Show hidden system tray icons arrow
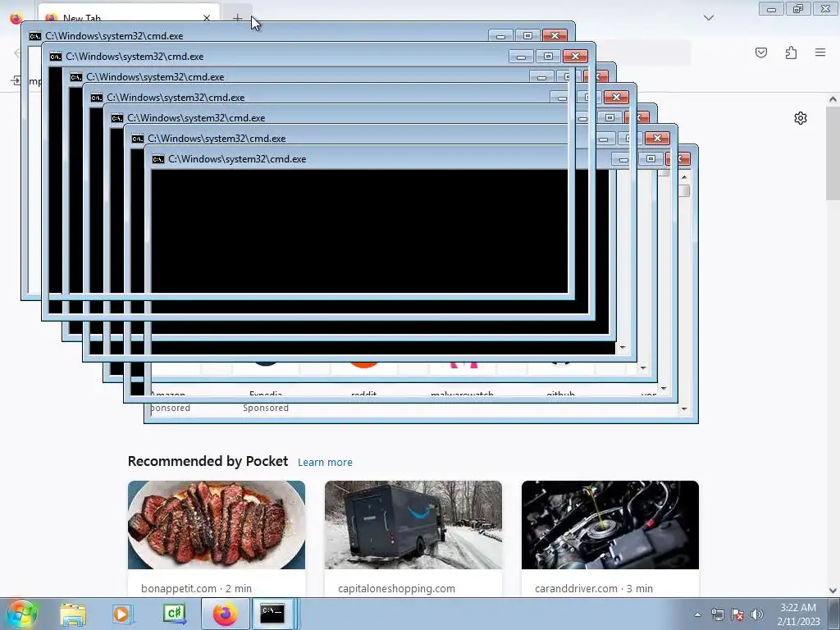This screenshot has height=630, width=840. pos(697,614)
